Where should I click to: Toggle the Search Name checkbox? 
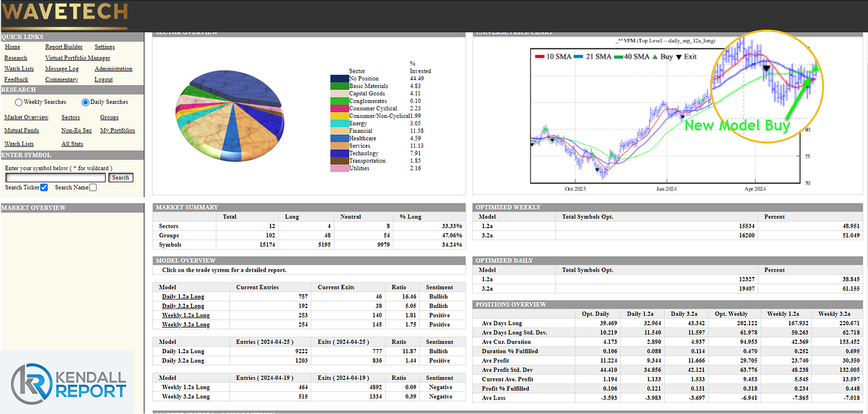tap(92, 188)
